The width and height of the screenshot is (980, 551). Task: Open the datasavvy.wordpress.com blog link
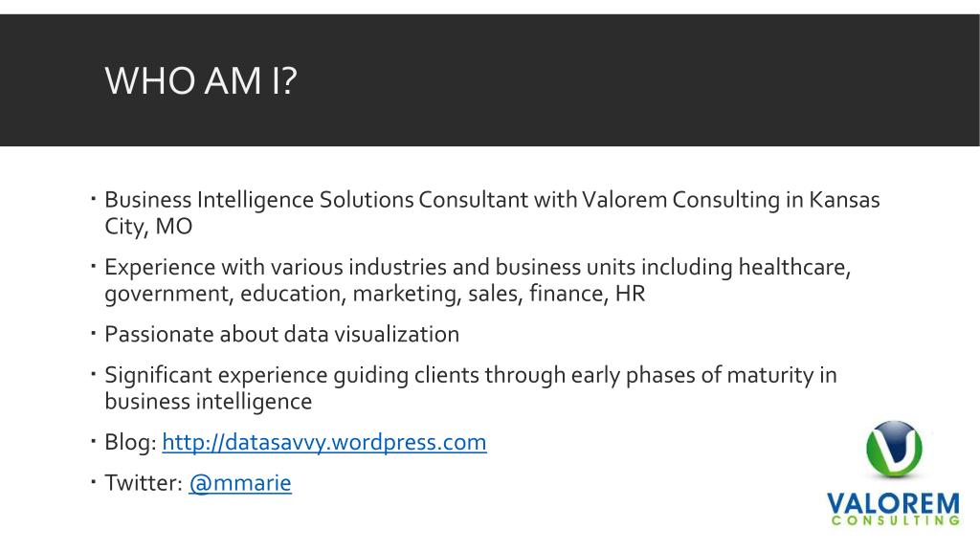coord(323,442)
